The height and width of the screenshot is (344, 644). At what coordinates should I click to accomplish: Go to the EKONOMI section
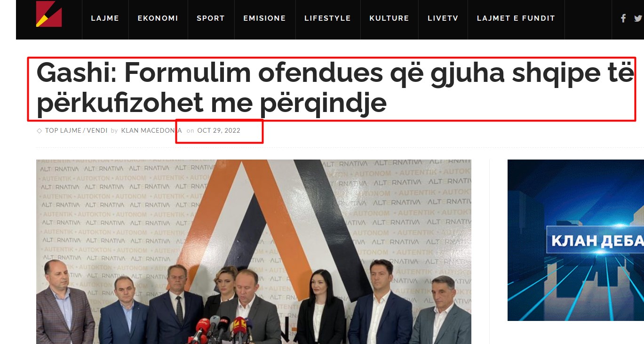pos(158,18)
